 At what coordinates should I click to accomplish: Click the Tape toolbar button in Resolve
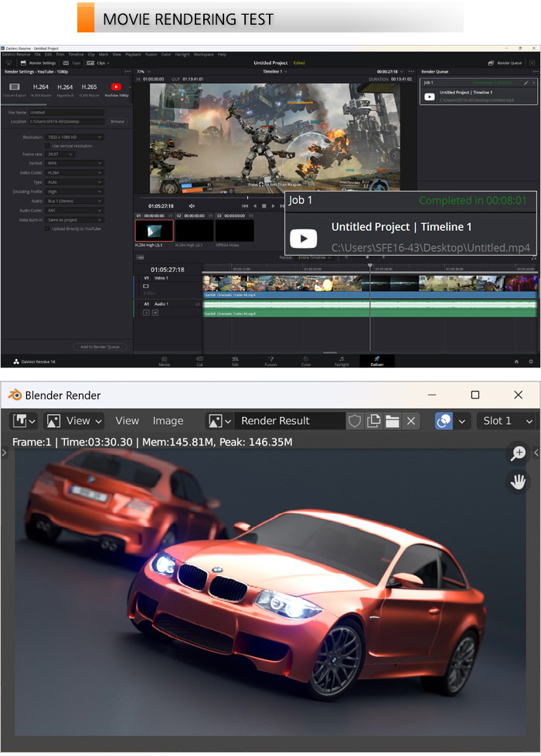coord(72,63)
